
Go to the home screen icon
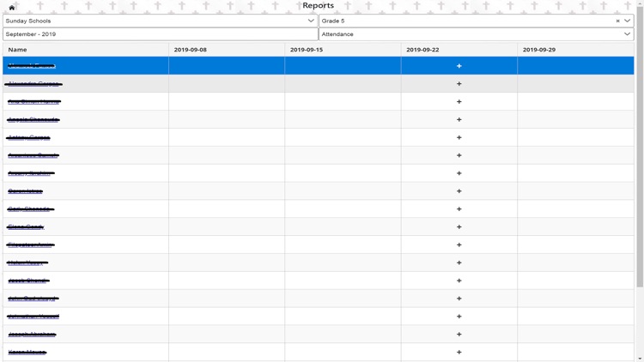[x=11, y=8]
